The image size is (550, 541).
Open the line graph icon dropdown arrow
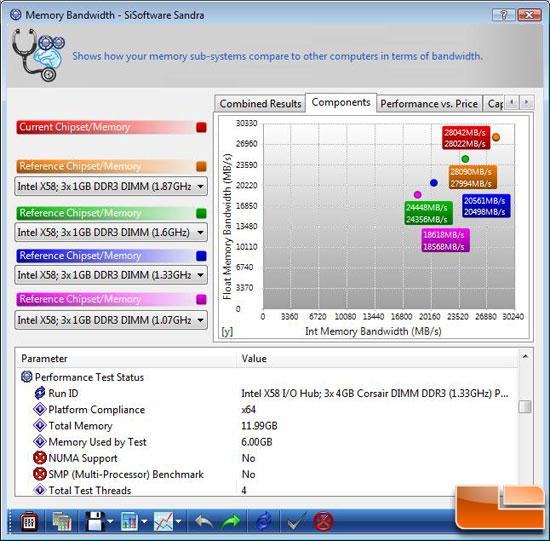pos(178,522)
